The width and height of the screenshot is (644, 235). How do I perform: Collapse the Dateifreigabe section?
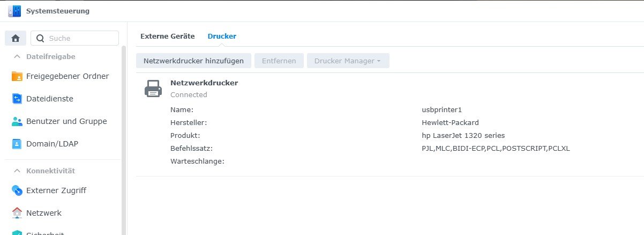click(x=17, y=56)
